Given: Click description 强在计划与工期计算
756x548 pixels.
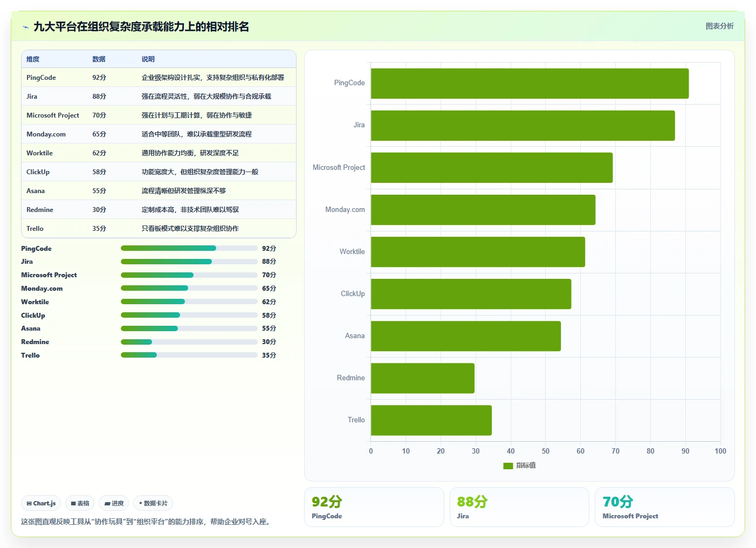Looking at the screenshot, I should (x=197, y=115).
